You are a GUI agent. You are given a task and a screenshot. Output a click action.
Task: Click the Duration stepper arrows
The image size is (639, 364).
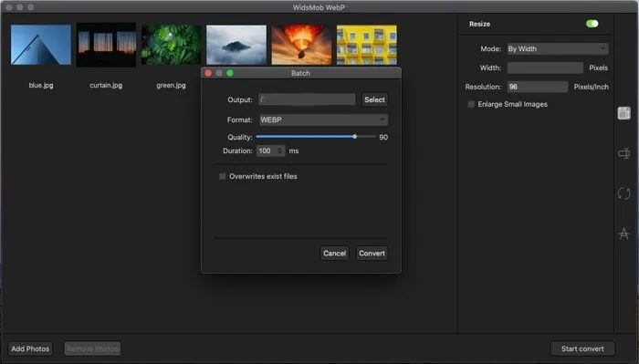[x=280, y=151]
